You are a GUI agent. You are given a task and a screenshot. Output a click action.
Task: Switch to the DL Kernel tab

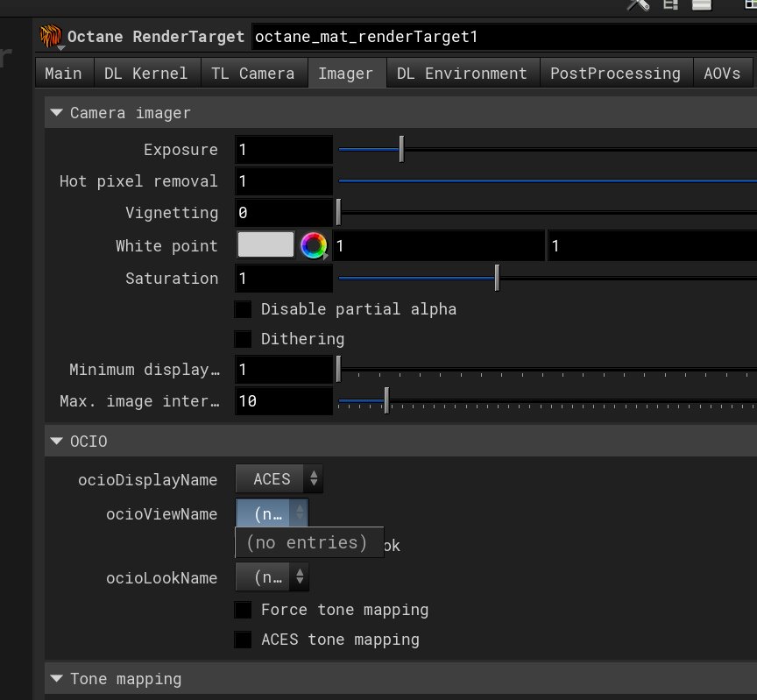(145, 74)
